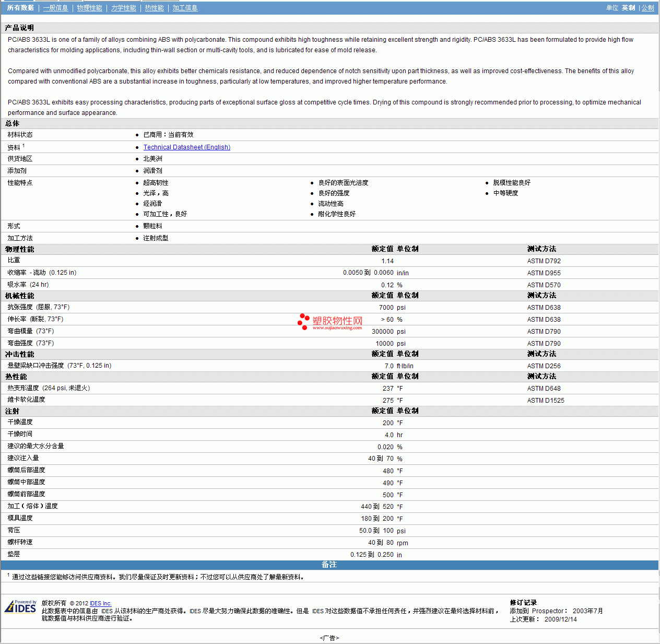Image resolution: width=660 pixels, height=644 pixels.
Task: Select the 螺筒后部温度 value 480
Action: 388,471
